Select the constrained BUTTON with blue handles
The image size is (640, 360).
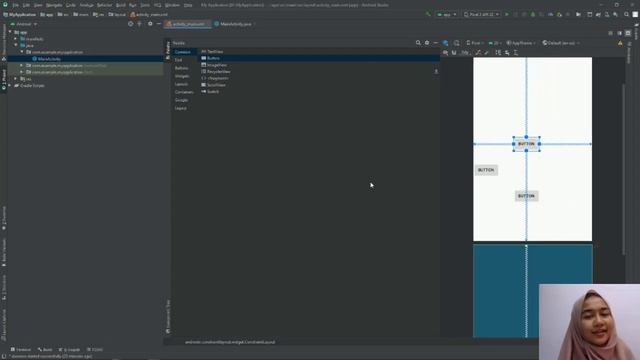click(526, 144)
